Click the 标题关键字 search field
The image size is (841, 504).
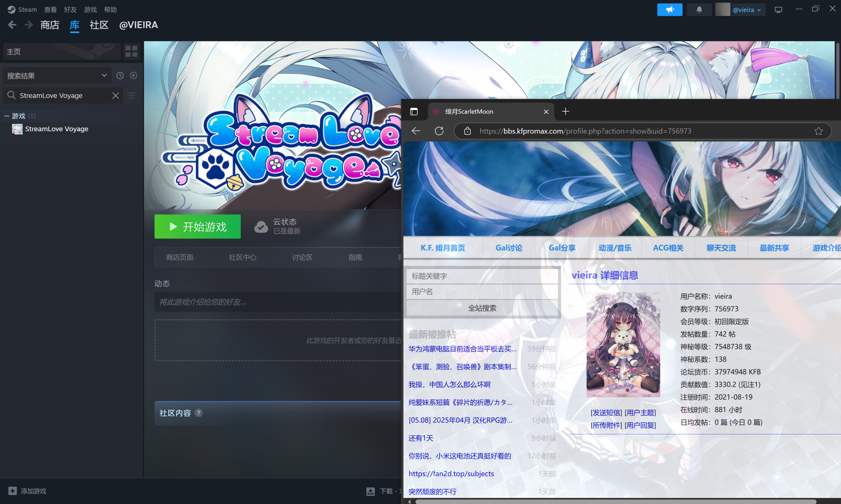482,276
